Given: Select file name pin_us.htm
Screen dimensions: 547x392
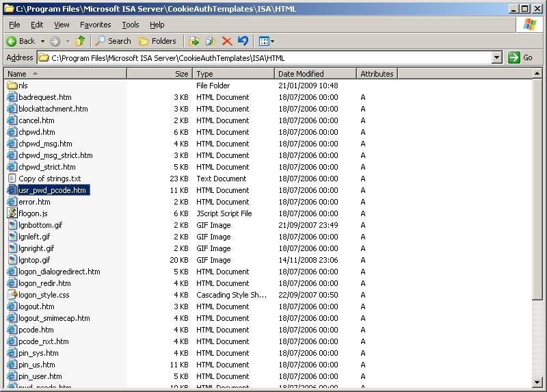Looking at the screenshot, I should coord(37,365).
